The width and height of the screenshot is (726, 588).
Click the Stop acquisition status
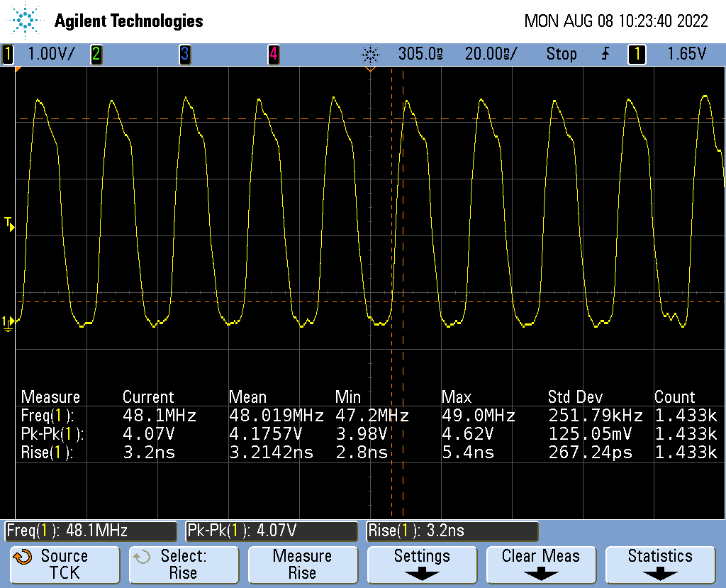(561, 54)
